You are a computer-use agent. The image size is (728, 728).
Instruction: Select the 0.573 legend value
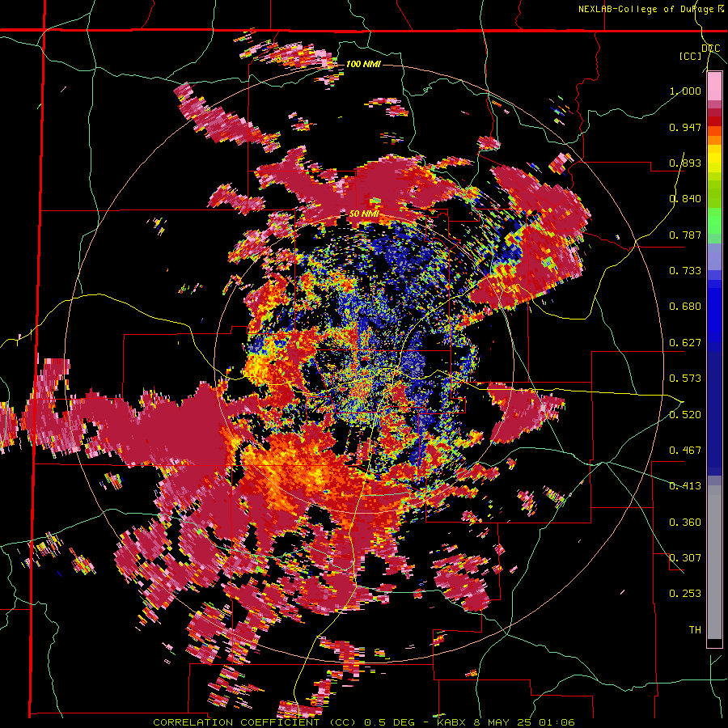(x=685, y=379)
